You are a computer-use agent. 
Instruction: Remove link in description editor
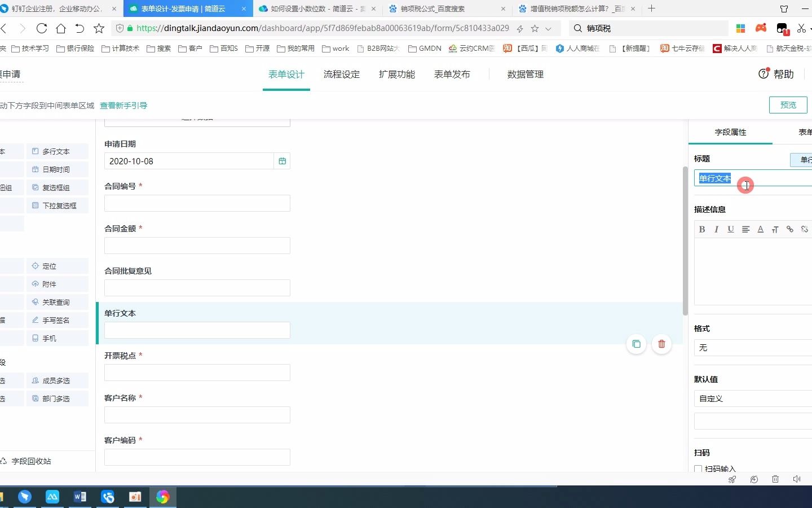pos(804,229)
